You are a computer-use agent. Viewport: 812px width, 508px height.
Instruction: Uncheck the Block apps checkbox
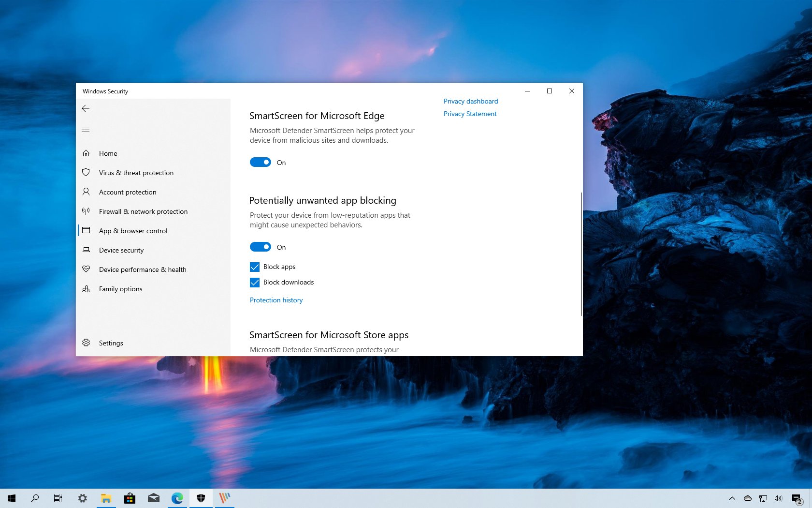255,267
